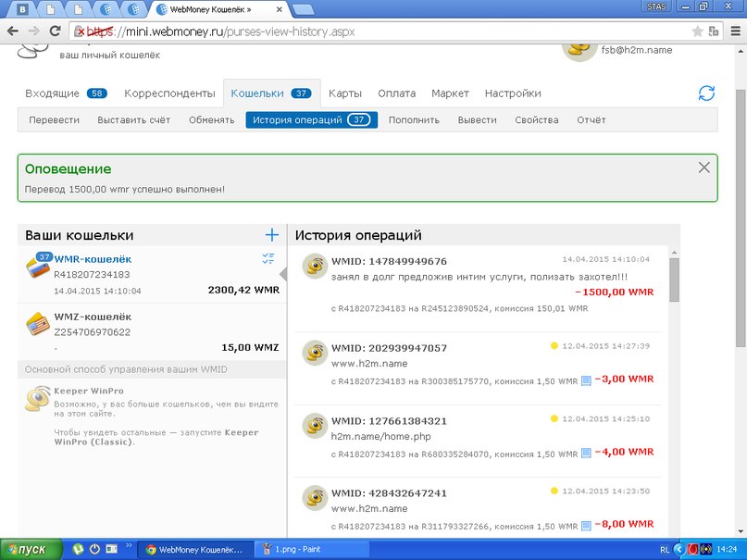Click avatar of WMID 147849949676 transaction
This screenshot has width=747, height=560.
point(315,266)
